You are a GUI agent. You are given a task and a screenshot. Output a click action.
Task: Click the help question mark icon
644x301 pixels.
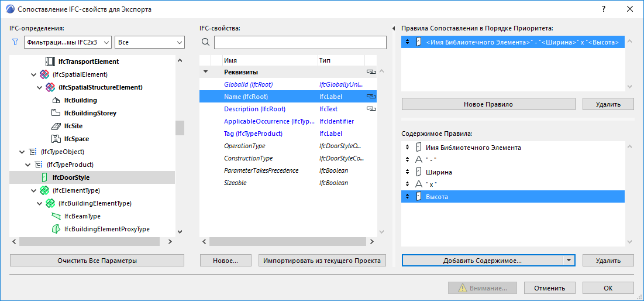click(603, 9)
